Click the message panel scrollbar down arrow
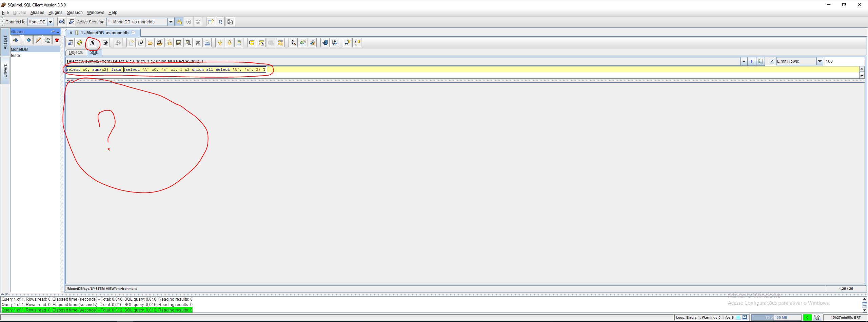 pyautogui.click(x=865, y=310)
